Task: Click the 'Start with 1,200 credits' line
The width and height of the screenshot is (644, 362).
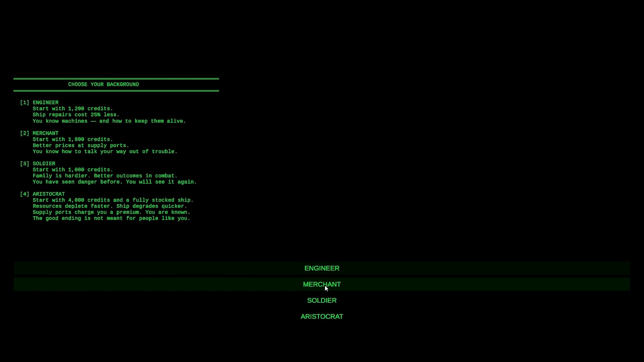Action: coord(73,109)
